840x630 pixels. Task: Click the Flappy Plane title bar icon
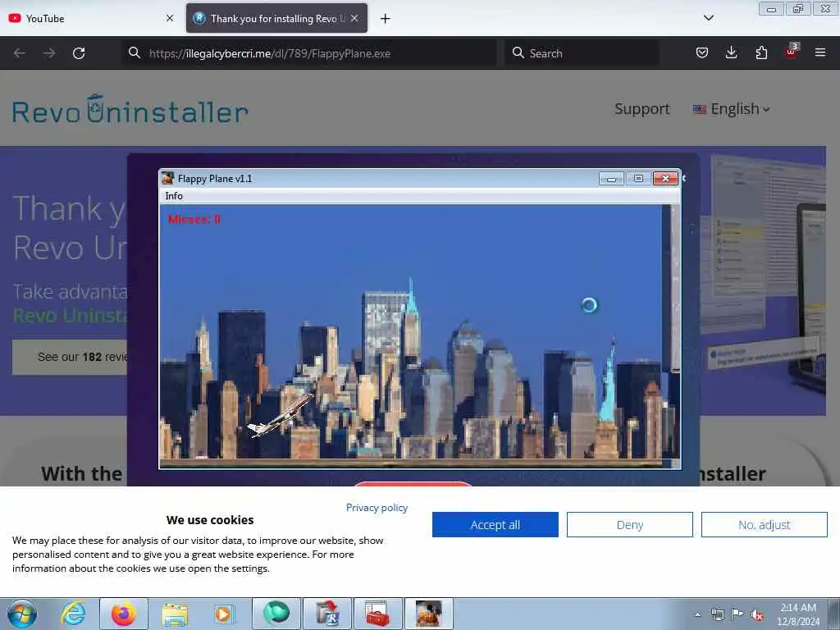168,178
